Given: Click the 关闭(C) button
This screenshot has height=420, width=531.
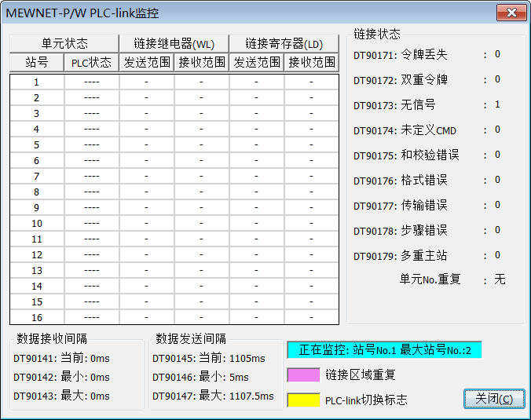Looking at the screenshot, I should coord(493,399).
